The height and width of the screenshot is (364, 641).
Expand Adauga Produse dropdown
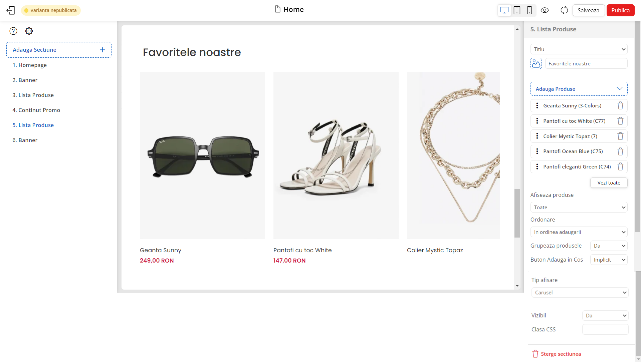coord(579,89)
